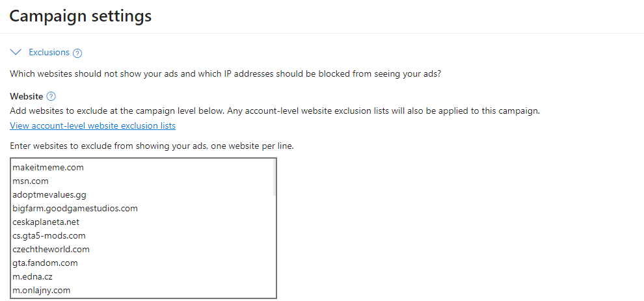644x301 pixels.
Task: Open the Exclusions help tooltip icon
Action: click(77, 53)
